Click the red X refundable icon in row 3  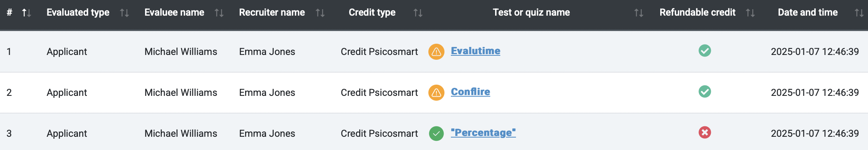pos(704,132)
